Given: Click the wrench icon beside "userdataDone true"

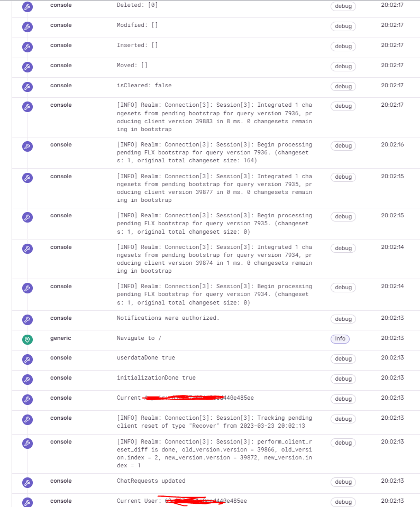Looking at the screenshot, I should 27,359.
